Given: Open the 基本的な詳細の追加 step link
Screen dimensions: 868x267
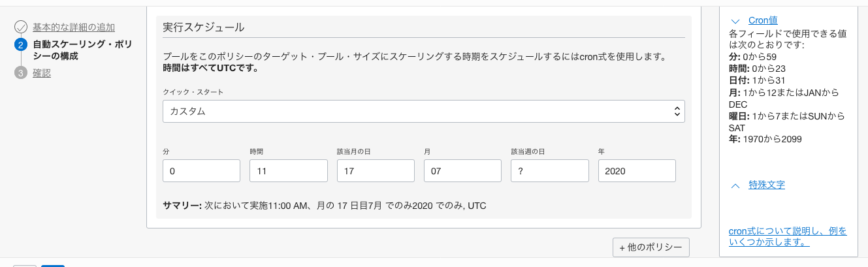Looking at the screenshot, I should tap(74, 27).
